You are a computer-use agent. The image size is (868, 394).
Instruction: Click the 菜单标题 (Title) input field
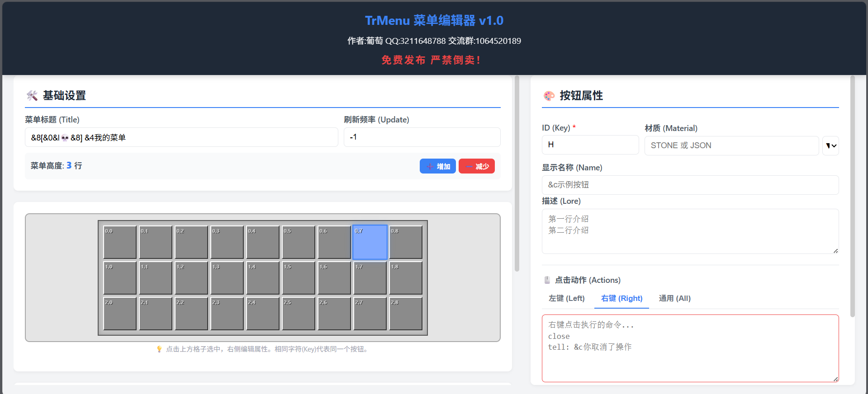(181, 137)
